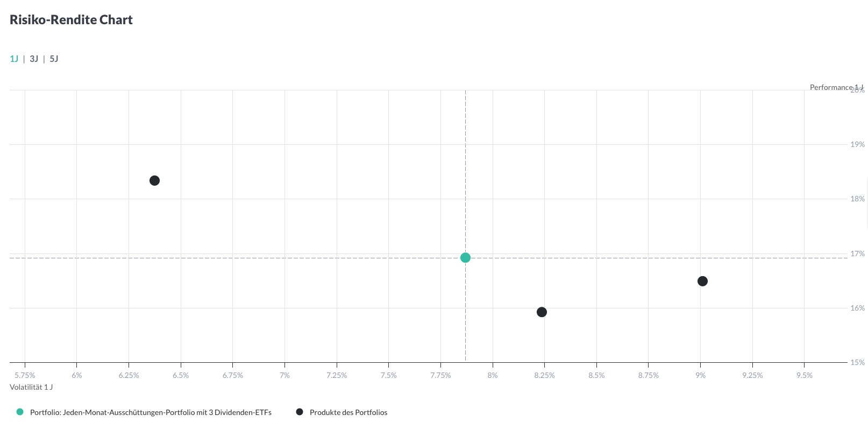Click the 15% performance axis tick
Viewport: 868px width, 436px height.
tap(857, 362)
